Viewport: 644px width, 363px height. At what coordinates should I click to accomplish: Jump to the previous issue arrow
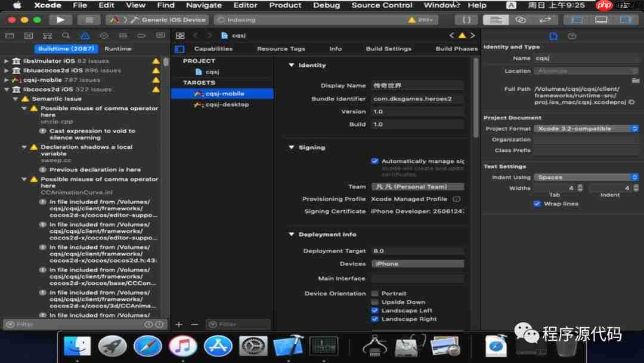pyautogui.click(x=452, y=36)
